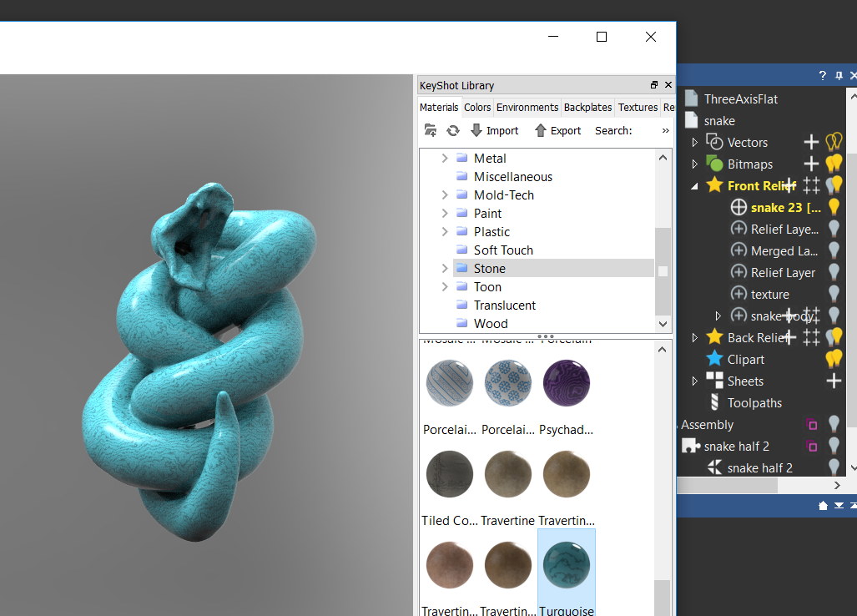
Task: Pin the project panel
Action: pos(839,75)
